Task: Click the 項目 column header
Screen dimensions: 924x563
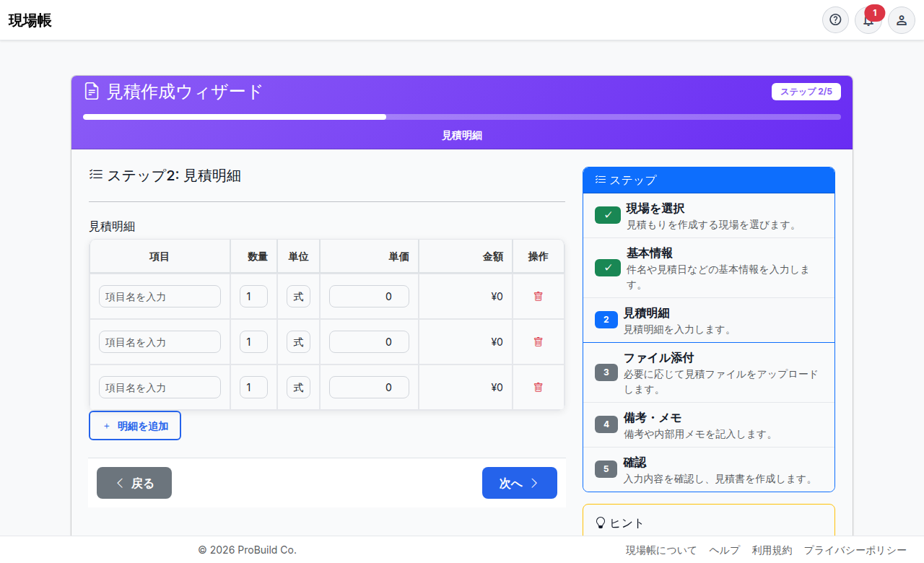Action: pos(160,256)
